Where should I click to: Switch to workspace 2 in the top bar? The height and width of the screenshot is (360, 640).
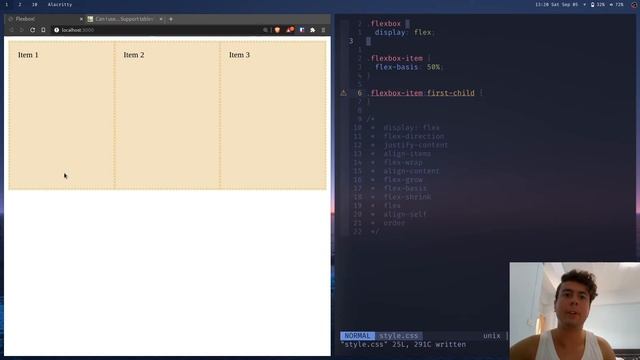[20, 4]
